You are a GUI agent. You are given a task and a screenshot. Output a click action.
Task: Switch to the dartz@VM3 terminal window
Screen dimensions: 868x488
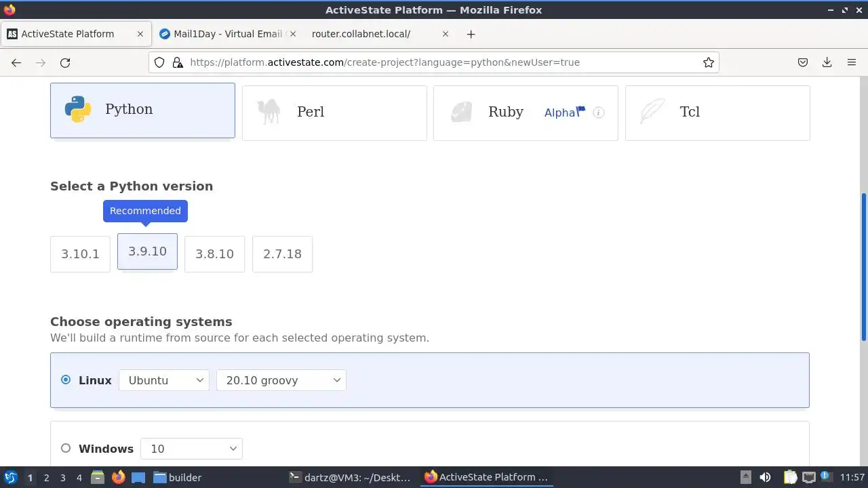coord(350,477)
